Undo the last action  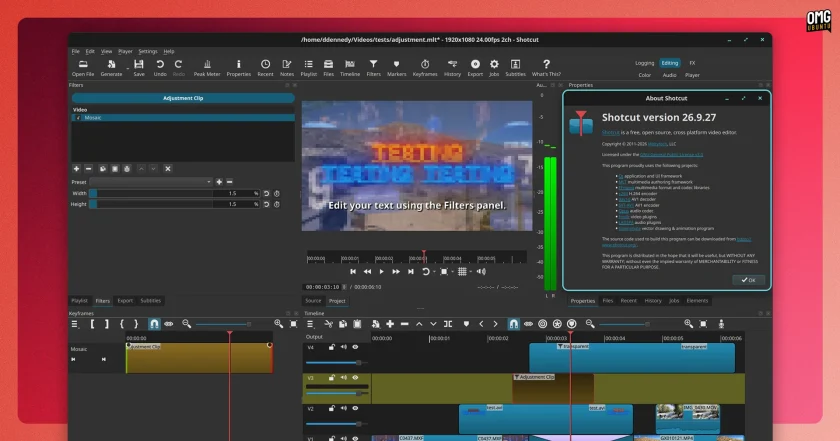160,68
